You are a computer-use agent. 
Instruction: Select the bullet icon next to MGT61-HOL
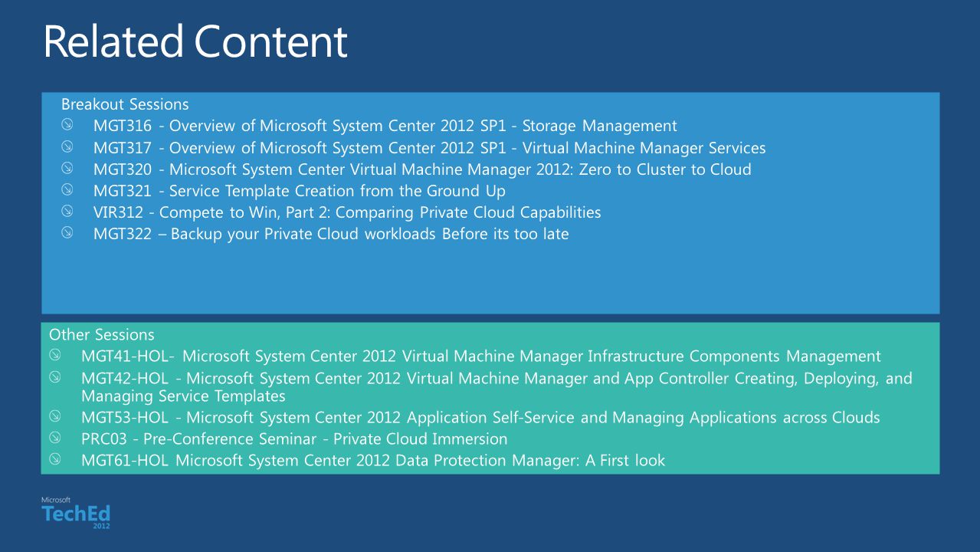click(56, 459)
